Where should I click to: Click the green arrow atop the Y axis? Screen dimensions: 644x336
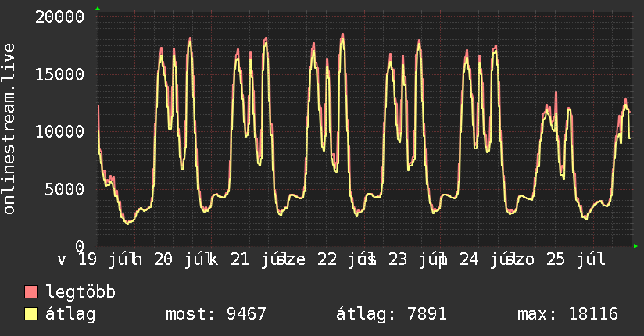(98, 9)
